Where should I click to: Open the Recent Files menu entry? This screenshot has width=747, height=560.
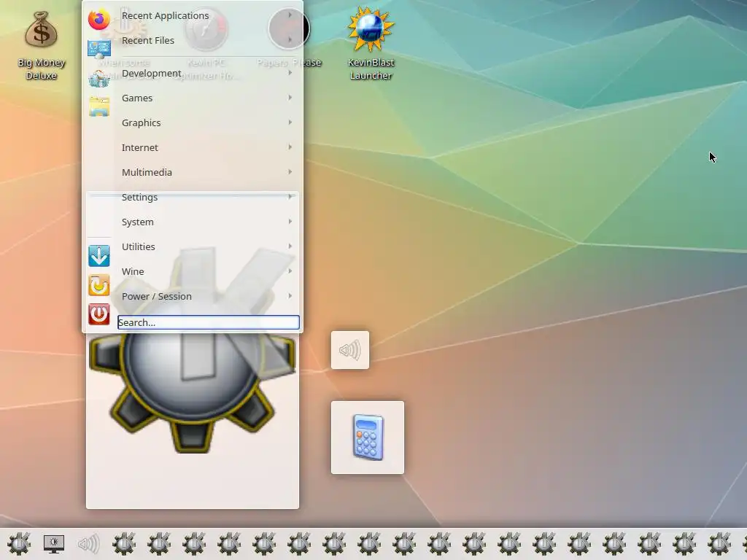coord(208,41)
